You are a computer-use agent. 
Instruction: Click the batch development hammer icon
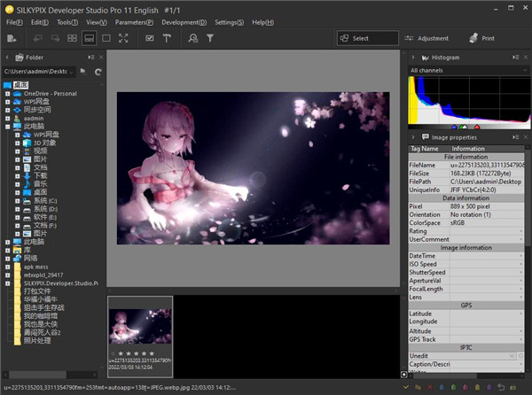(166, 38)
